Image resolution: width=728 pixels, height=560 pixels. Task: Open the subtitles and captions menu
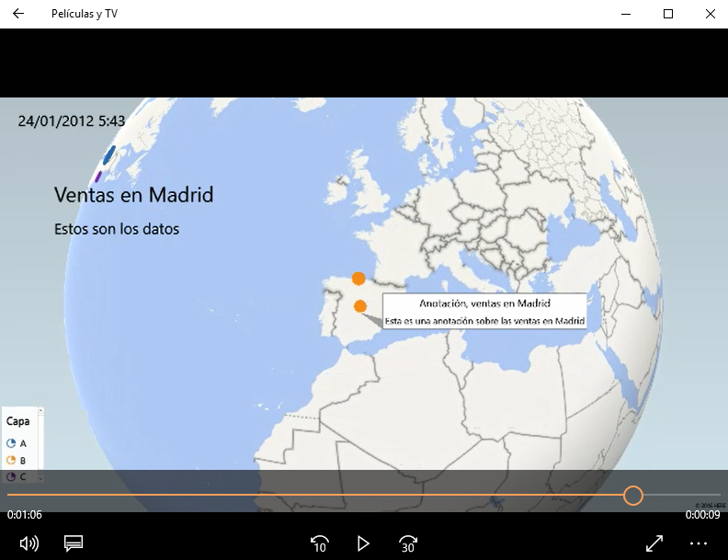click(x=74, y=543)
